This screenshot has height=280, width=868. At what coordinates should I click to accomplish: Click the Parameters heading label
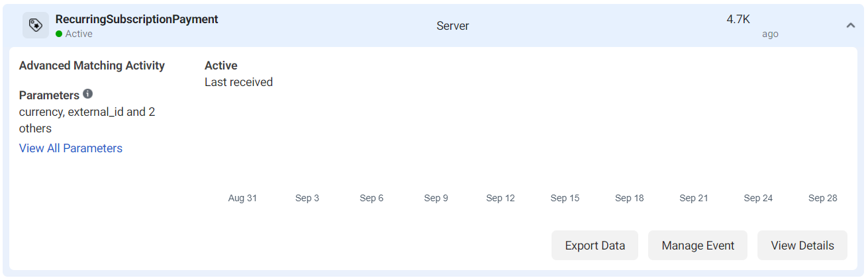[x=49, y=95]
